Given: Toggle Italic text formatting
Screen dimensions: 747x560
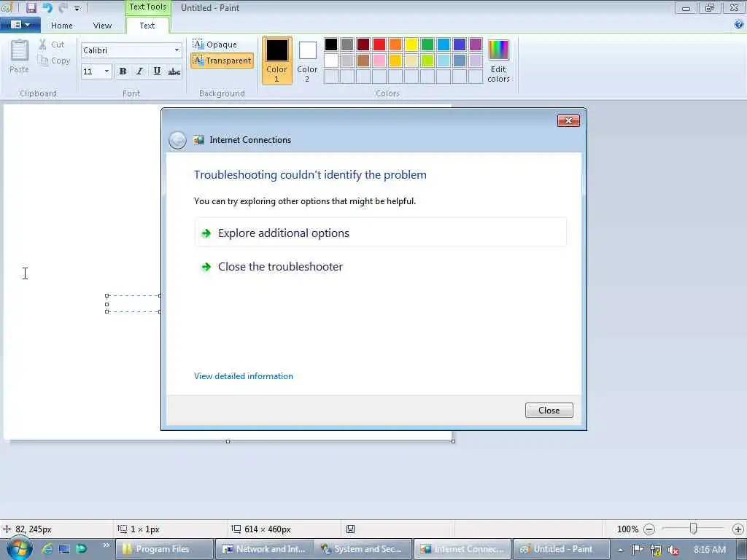Looking at the screenshot, I should pos(139,71).
